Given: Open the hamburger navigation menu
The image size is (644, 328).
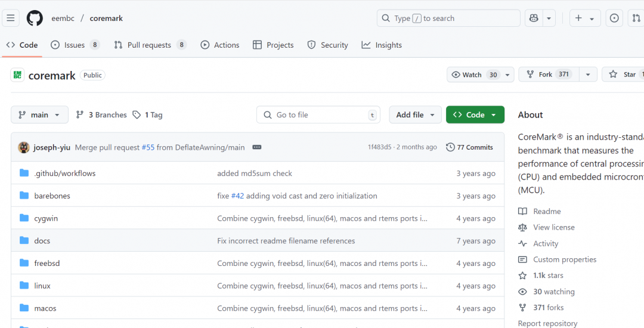Looking at the screenshot, I should (11, 18).
